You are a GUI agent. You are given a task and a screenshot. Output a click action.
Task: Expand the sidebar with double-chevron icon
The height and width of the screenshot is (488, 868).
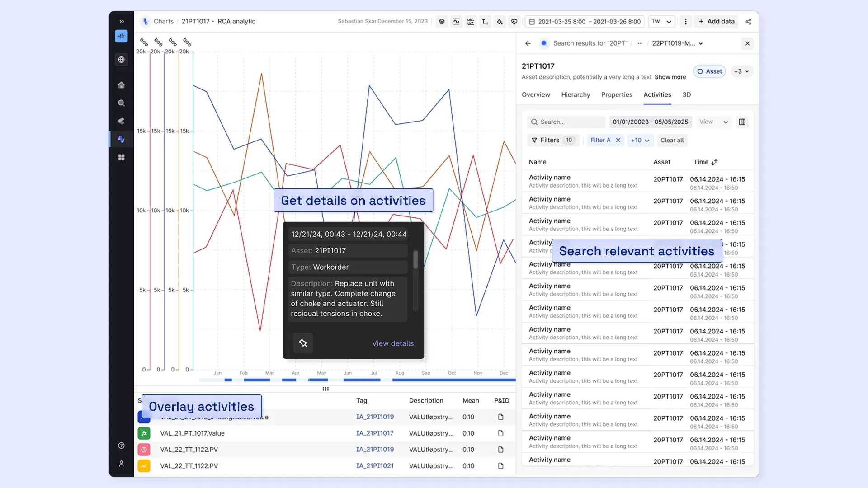tap(122, 22)
